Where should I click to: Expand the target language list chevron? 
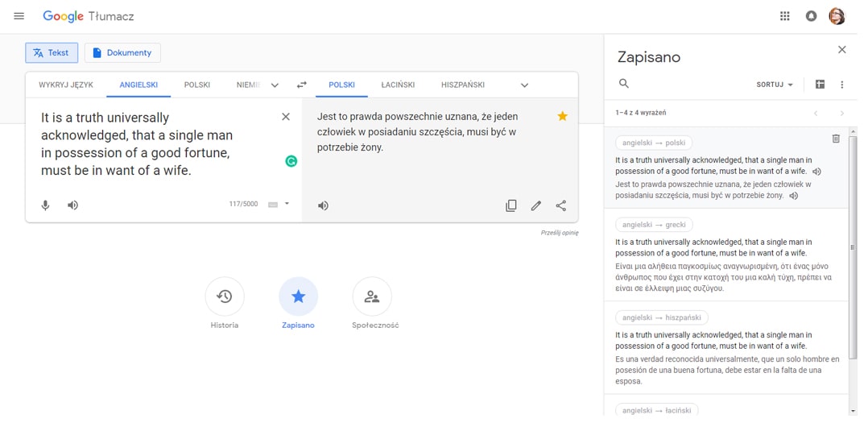pyautogui.click(x=525, y=85)
